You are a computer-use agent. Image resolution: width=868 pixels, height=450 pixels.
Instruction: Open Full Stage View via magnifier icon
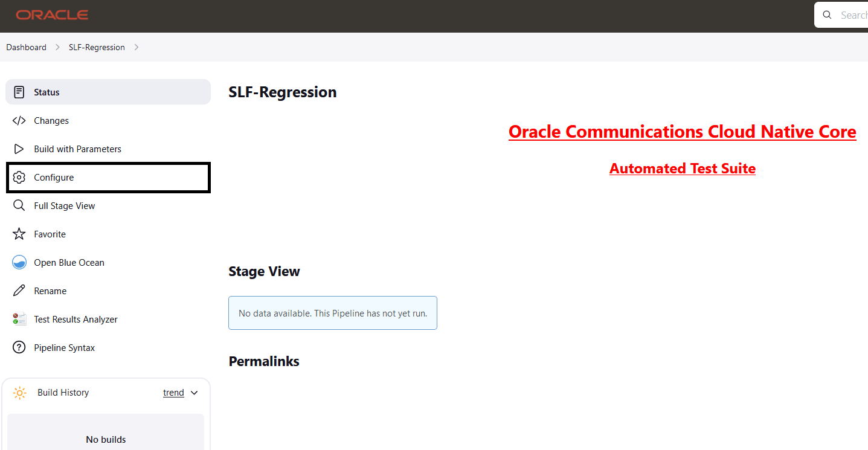19,205
